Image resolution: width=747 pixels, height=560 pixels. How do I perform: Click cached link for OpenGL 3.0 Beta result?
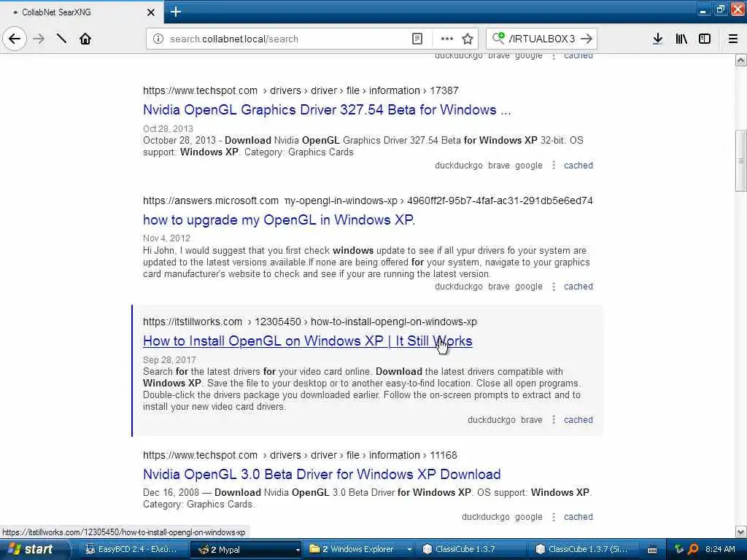coord(578,517)
